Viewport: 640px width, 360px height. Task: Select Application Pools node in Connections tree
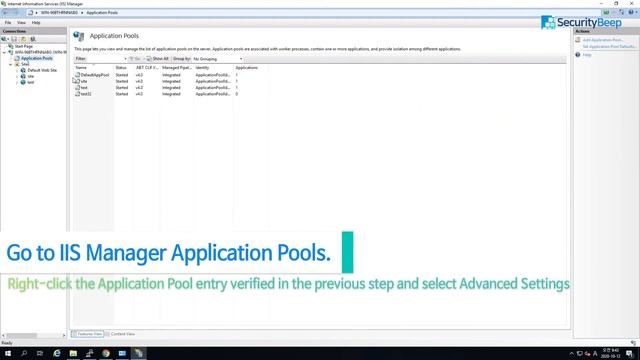pyautogui.click(x=37, y=58)
